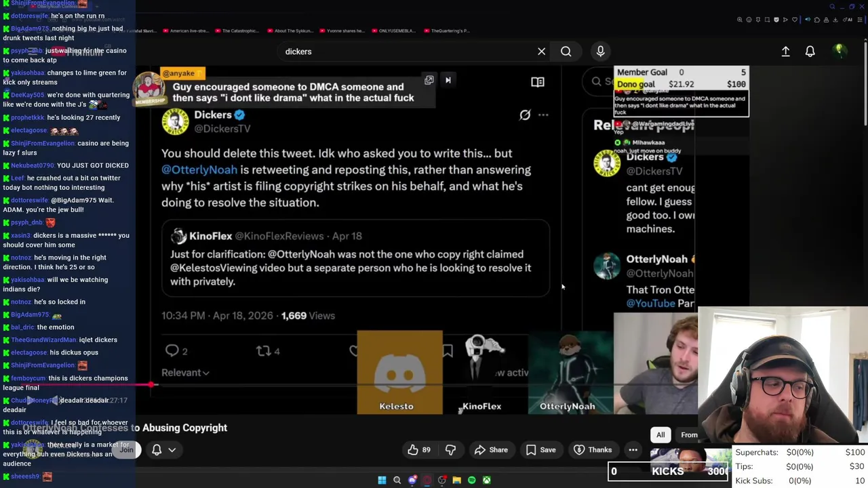The height and width of the screenshot is (488, 868).
Task: Open the browser easy-setup menu icon
Action: point(860,20)
